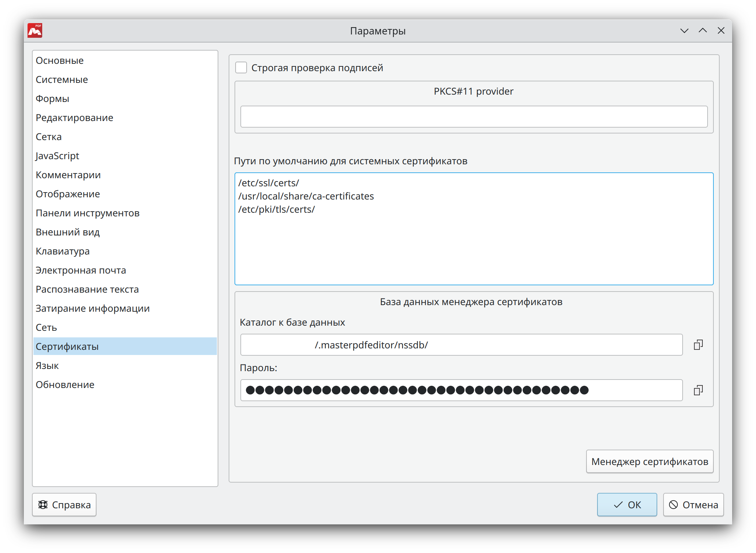Click the title bar up-chevron icon
The image size is (756, 553).
[702, 31]
